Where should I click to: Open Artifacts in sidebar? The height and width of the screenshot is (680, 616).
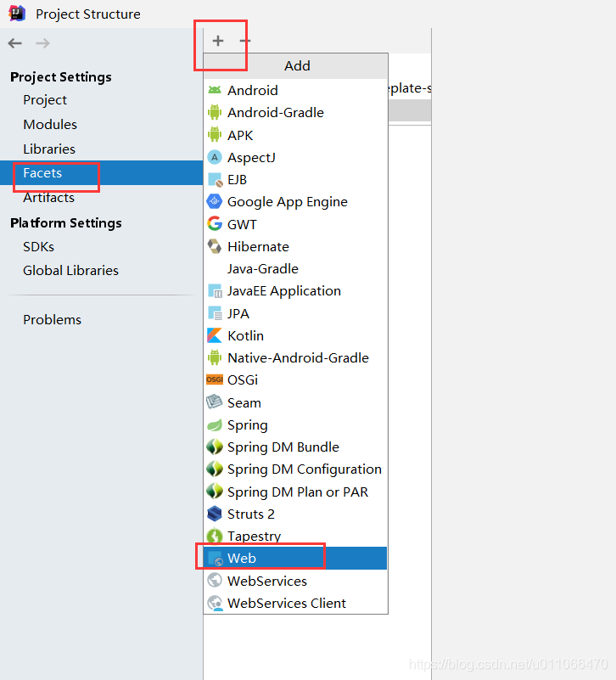49,197
